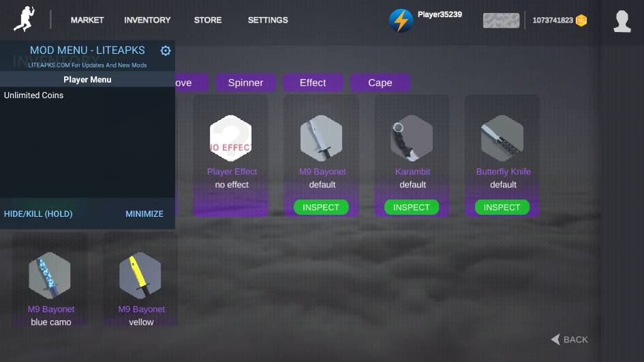Viewport: 644px width, 362px height.
Task: Open the SETTINGS menu
Action: click(268, 20)
